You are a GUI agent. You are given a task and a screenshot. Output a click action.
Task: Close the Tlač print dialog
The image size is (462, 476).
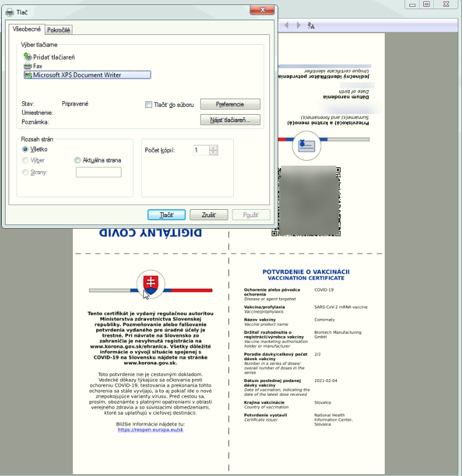pyautogui.click(x=262, y=10)
